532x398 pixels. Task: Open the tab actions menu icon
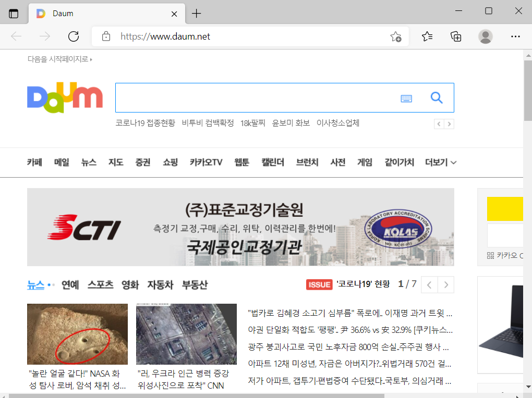pyautogui.click(x=14, y=14)
